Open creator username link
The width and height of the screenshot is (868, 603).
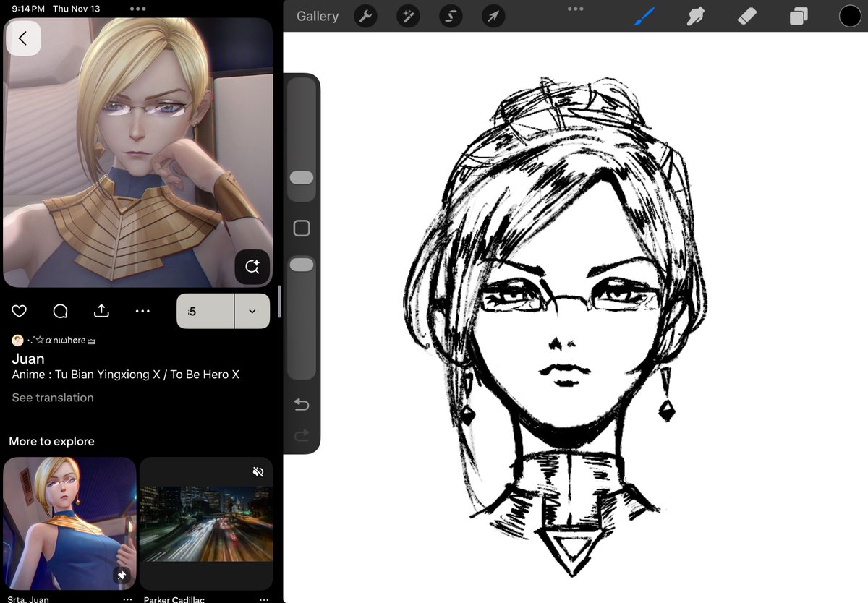61,340
